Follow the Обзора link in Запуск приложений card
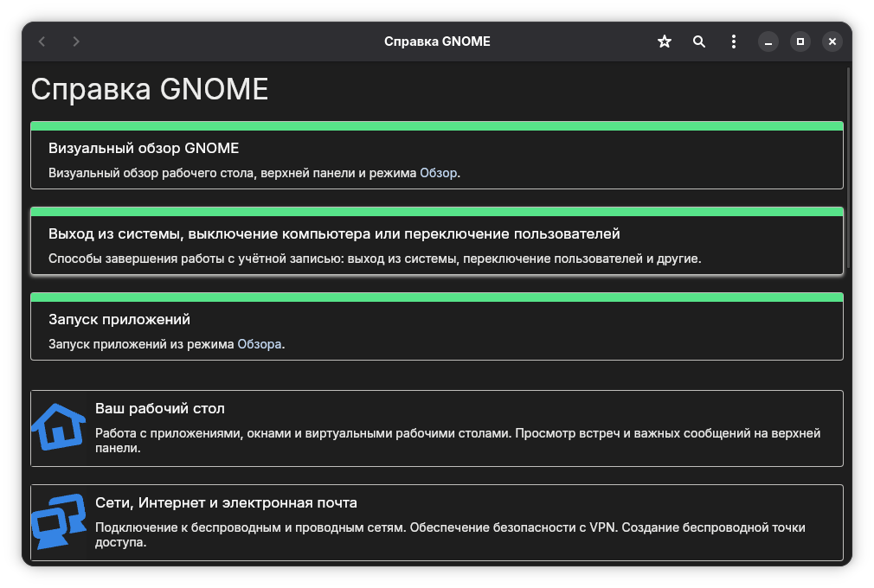Image resolution: width=874 pixels, height=588 pixels. tap(260, 344)
